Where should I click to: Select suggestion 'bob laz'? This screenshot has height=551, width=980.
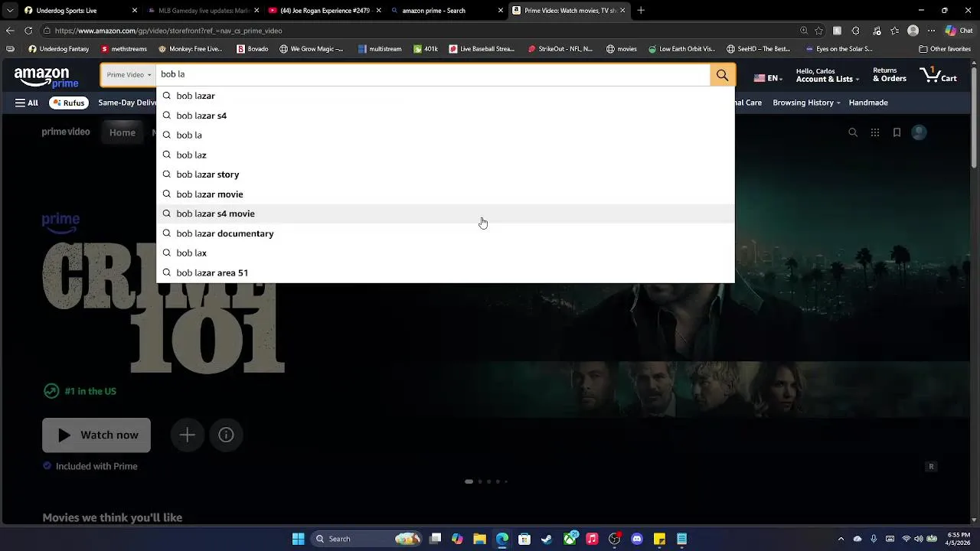(446, 155)
